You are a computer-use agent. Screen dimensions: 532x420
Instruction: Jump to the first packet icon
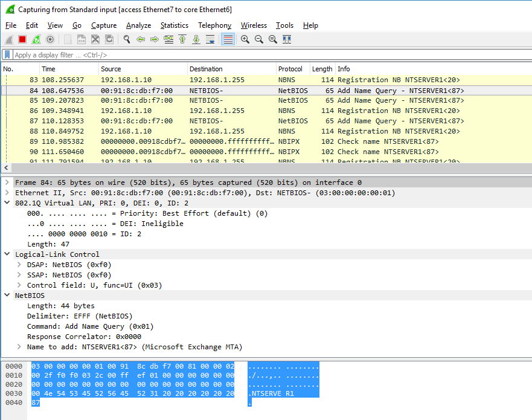182,39
